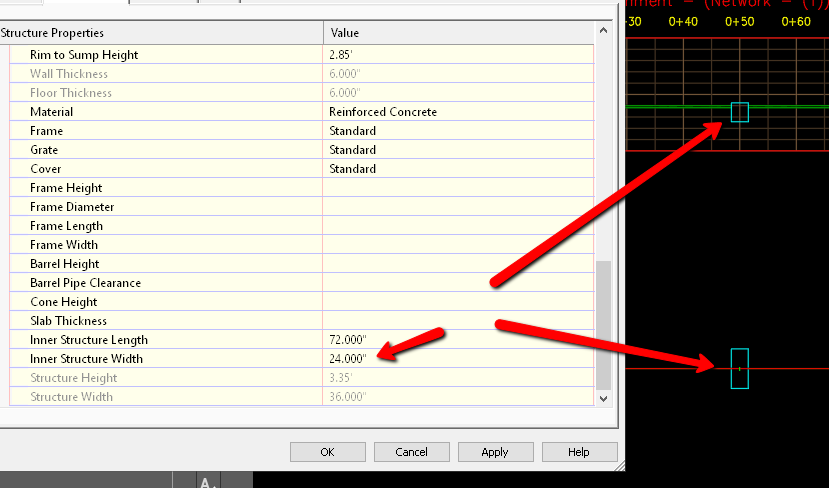Image resolution: width=829 pixels, height=488 pixels.
Task: Click the Apply button
Action: coord(495,452)
